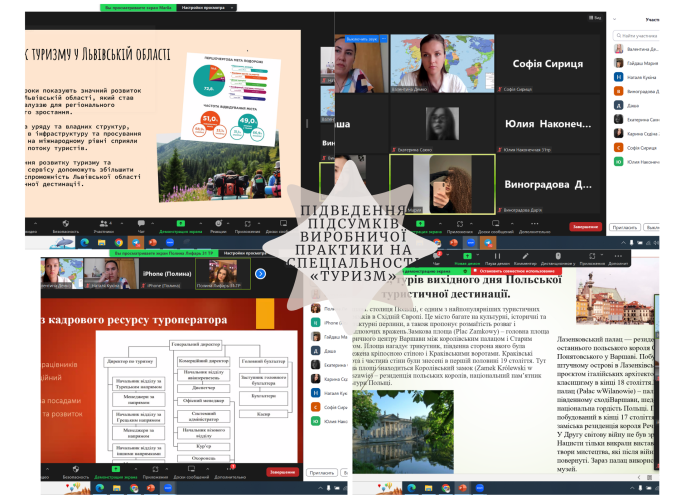Click share screen icon in the top-right Zoom toolbar
700x495 pixels.
(x=421, y=226)
